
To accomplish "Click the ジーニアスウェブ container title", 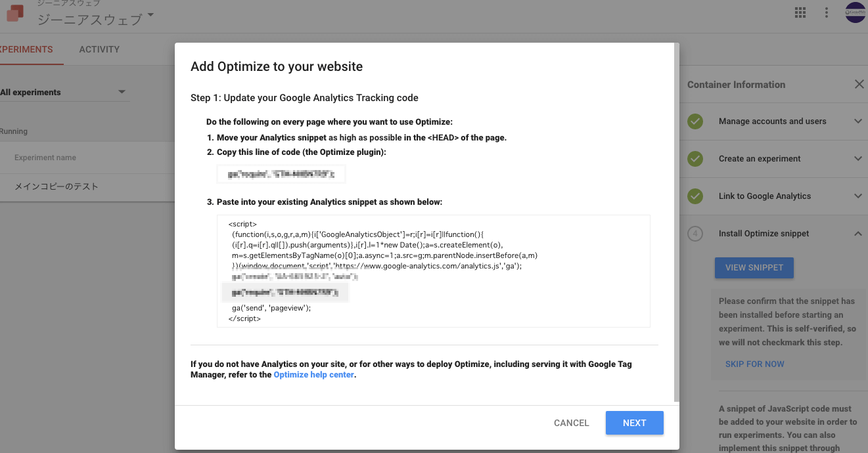I will tap(89, 20).
